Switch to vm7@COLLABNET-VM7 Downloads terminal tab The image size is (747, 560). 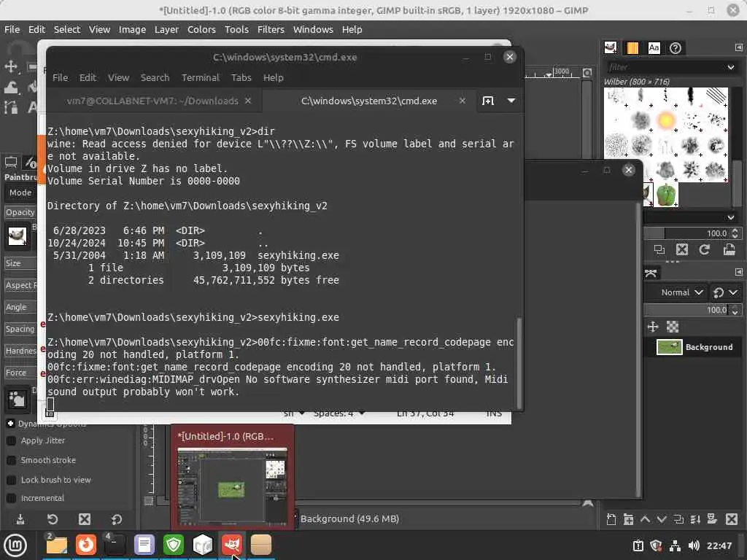pyautogui.click(x=152, y=101)
